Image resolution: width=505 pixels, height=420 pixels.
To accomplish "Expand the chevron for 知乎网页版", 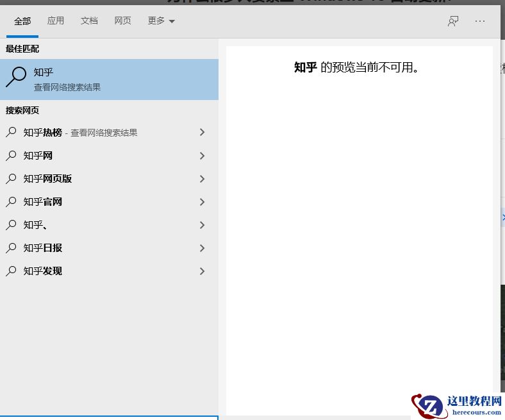I will click(203, 179).
